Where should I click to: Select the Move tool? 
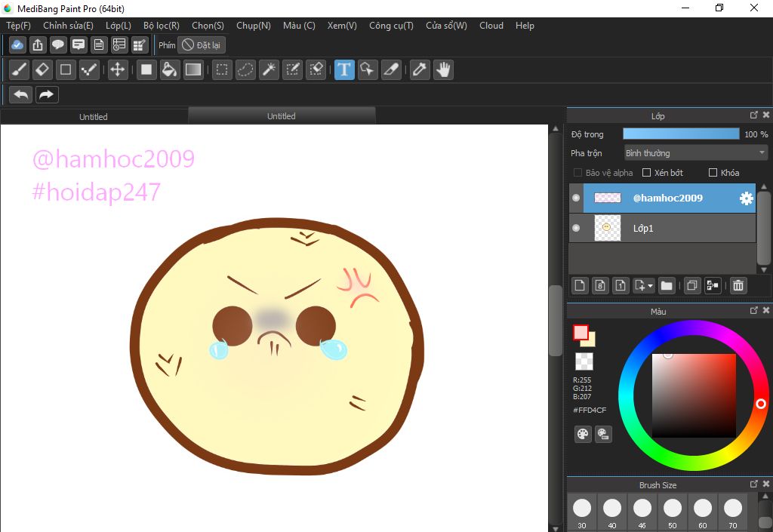(117, 69)
